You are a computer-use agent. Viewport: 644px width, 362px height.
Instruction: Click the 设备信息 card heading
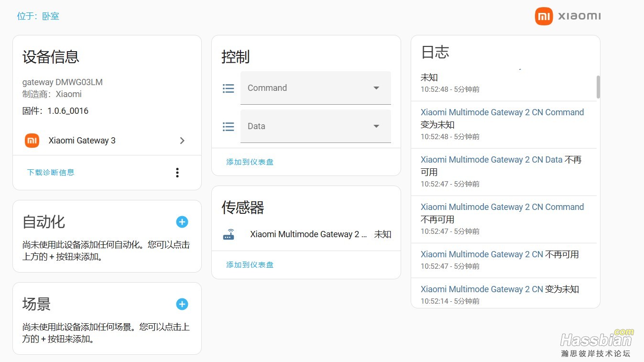51,57
